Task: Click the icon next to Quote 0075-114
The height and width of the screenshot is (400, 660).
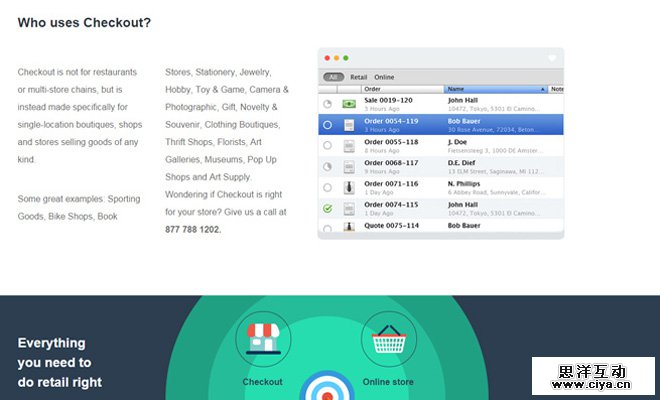Action: coord(349,227)
